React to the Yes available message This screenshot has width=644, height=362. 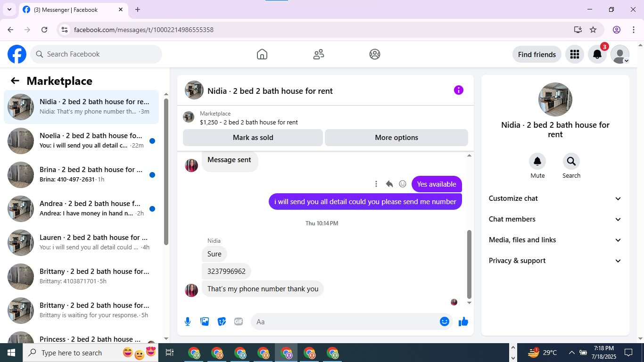[403, 184]
